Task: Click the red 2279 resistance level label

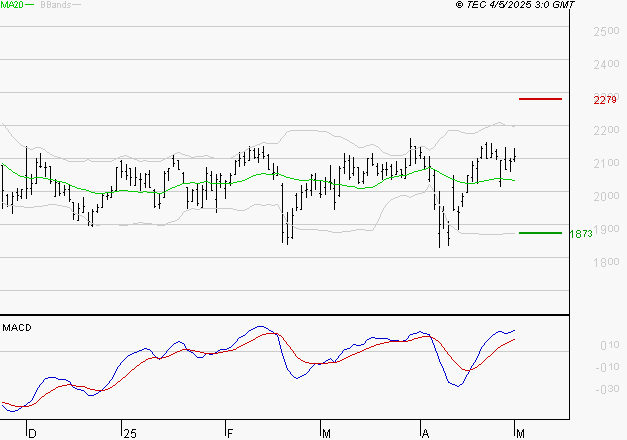Action: 605,100
